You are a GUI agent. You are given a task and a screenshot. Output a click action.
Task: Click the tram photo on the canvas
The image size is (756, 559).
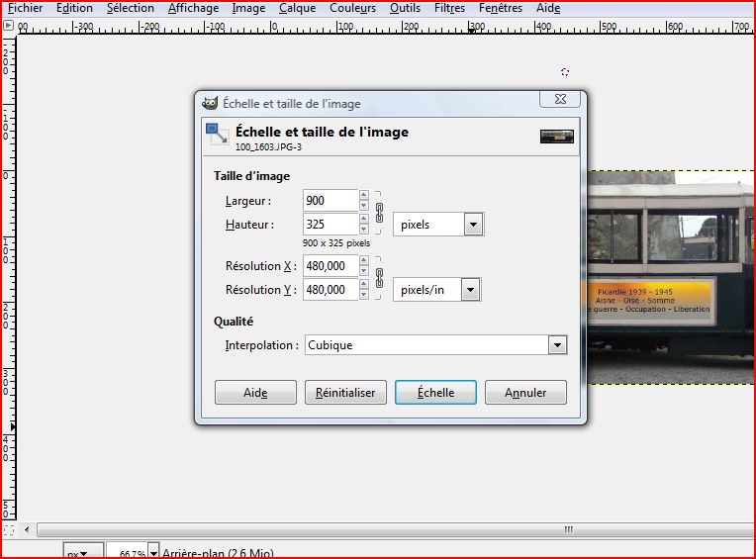coord(671,277)
